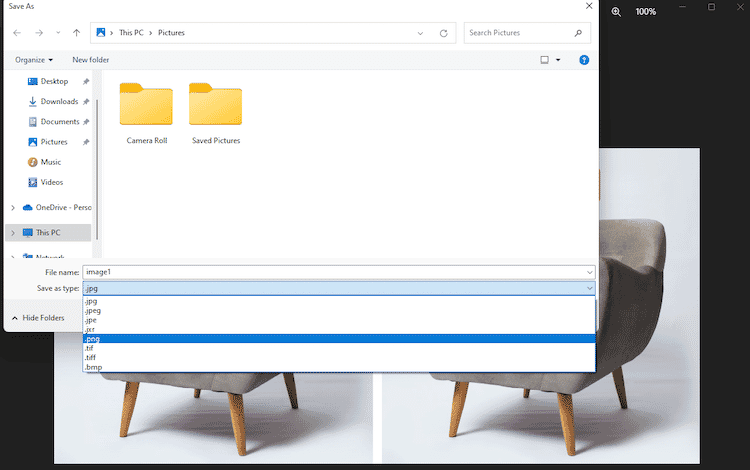Open the Camera Roll folder
The height and width of the screenshot is (470, 750).
(x=146, y=112)
